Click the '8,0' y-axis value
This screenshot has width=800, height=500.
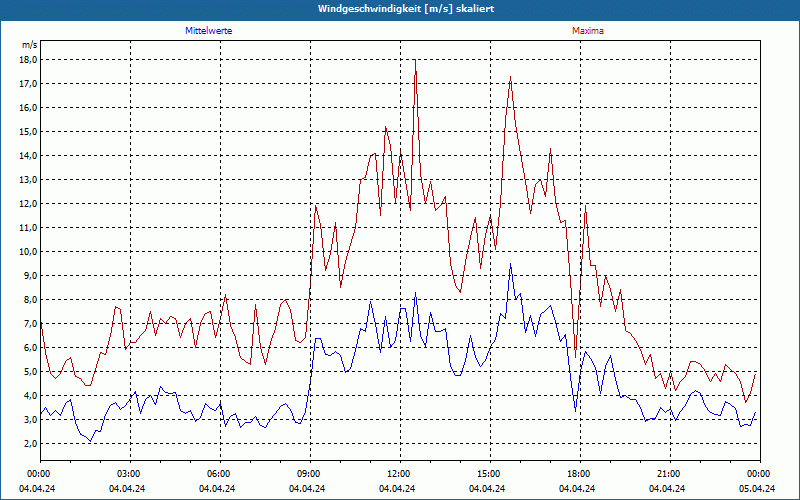(x=31, y=299)
